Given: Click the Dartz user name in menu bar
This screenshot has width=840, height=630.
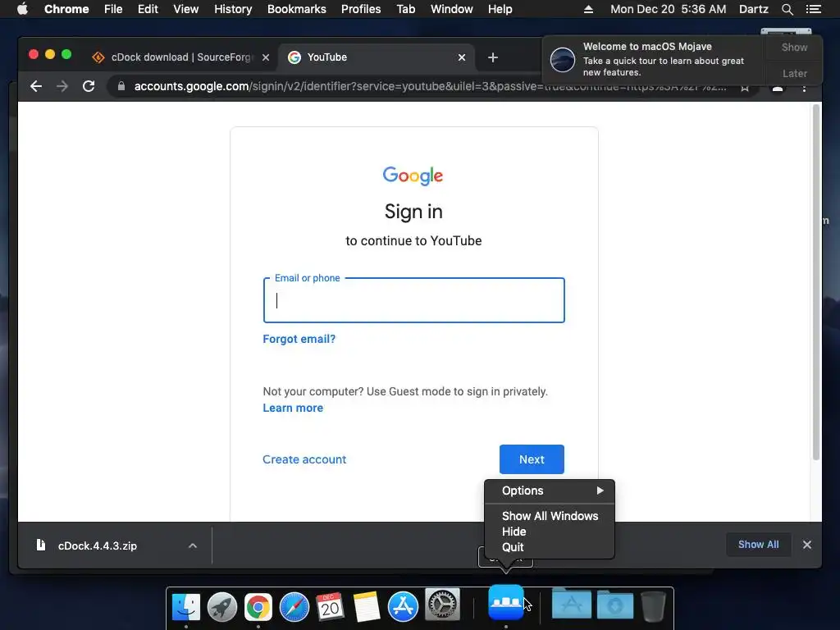Looking at the screenshot, I should [753, 9].
